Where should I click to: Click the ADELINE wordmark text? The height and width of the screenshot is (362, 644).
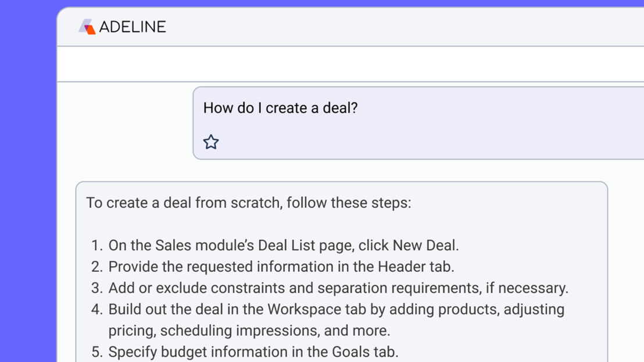coord(133,27)
